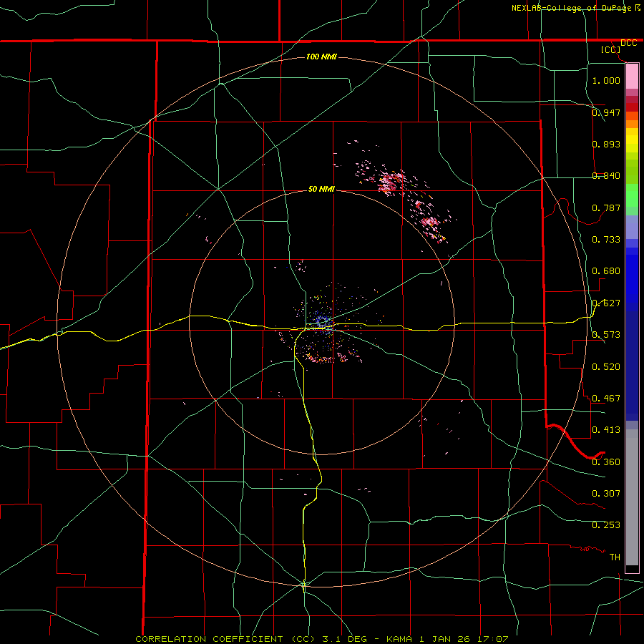Screen dimensions: 644x644
Task: Select the 0.520 legend value
Action: 606,367
